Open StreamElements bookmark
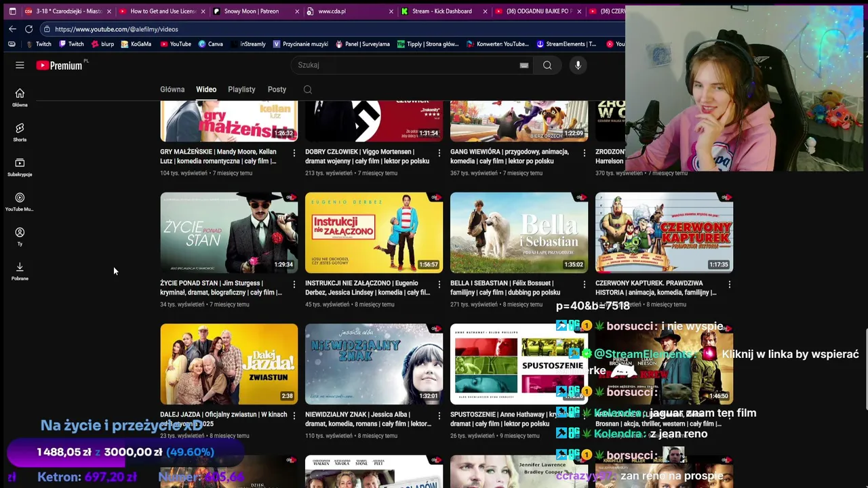This screenshot has width=868, height=488. [566, 44]
